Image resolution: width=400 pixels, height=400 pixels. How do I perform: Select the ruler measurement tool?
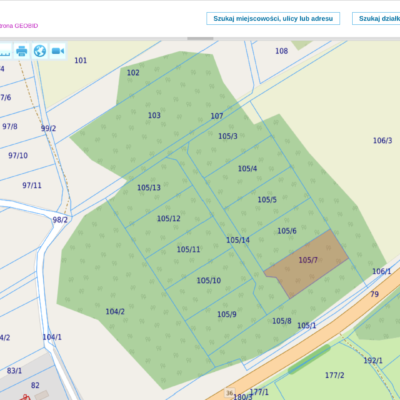pyautogui.click(x=5, y=51)
